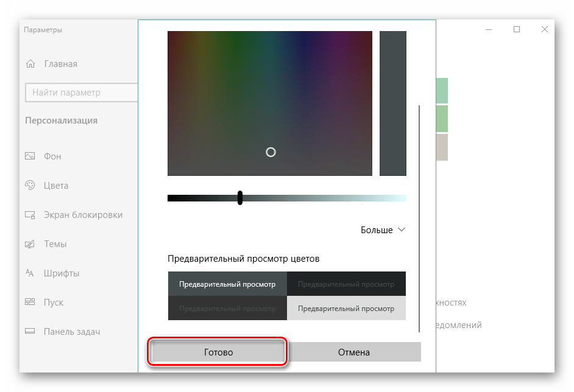This screenshot has width=574, height=392.
Task: Click the top-left gray preview tile
Action: coord(227,284)
